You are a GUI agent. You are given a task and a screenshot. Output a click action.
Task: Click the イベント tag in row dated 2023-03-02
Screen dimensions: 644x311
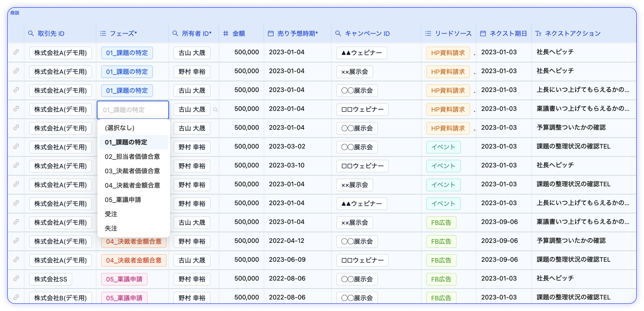click(443, 147)
